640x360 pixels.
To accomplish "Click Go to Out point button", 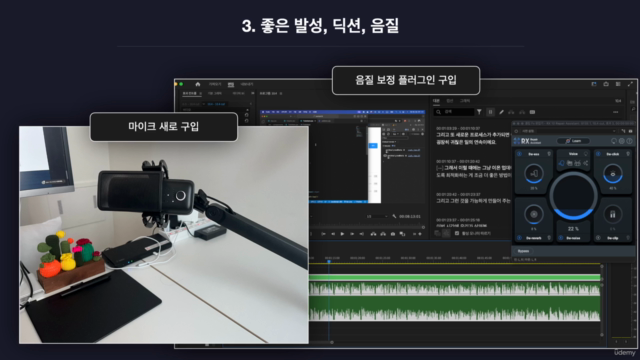I will (362, 234).
